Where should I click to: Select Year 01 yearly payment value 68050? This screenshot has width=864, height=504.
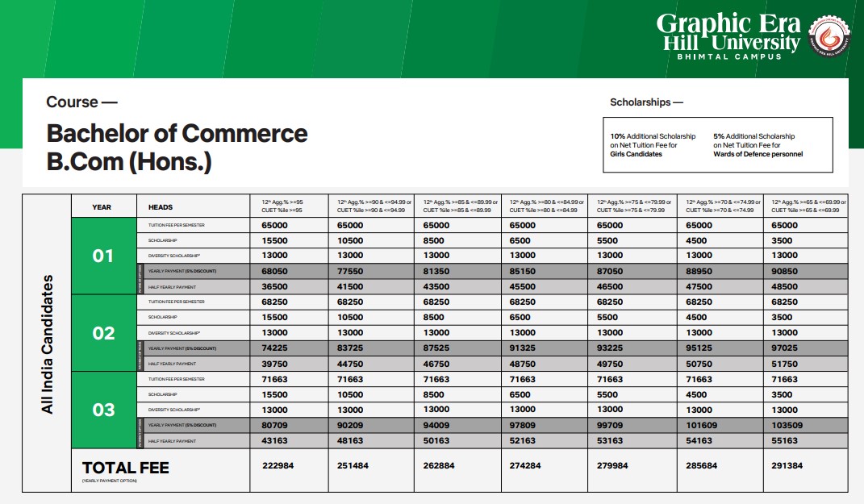point(277,272)
